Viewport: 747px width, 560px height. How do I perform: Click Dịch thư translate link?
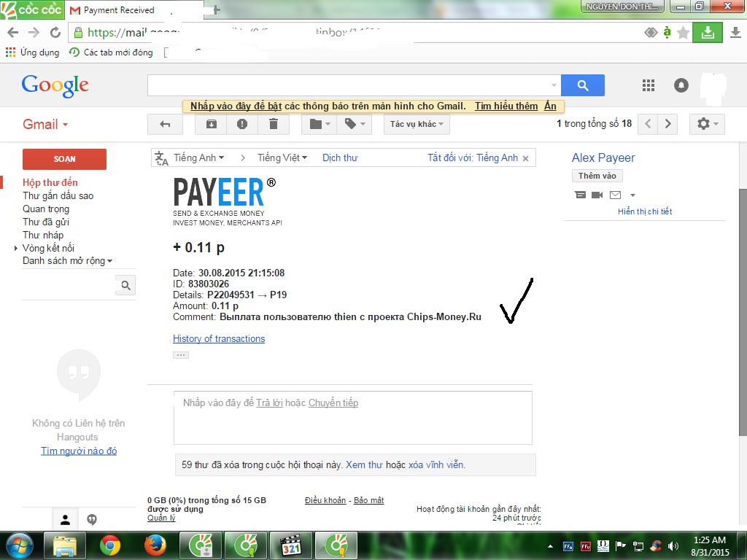(x=340, y=157)
